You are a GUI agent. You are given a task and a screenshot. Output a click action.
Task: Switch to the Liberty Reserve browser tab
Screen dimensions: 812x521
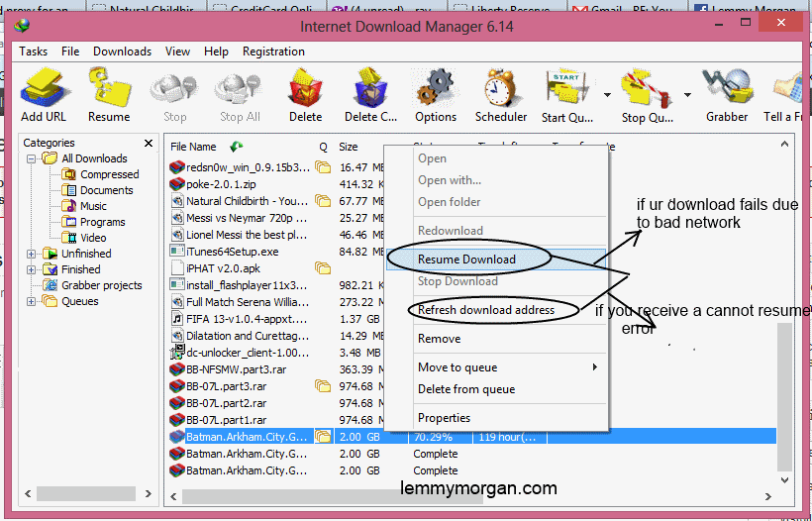[507, 7]
